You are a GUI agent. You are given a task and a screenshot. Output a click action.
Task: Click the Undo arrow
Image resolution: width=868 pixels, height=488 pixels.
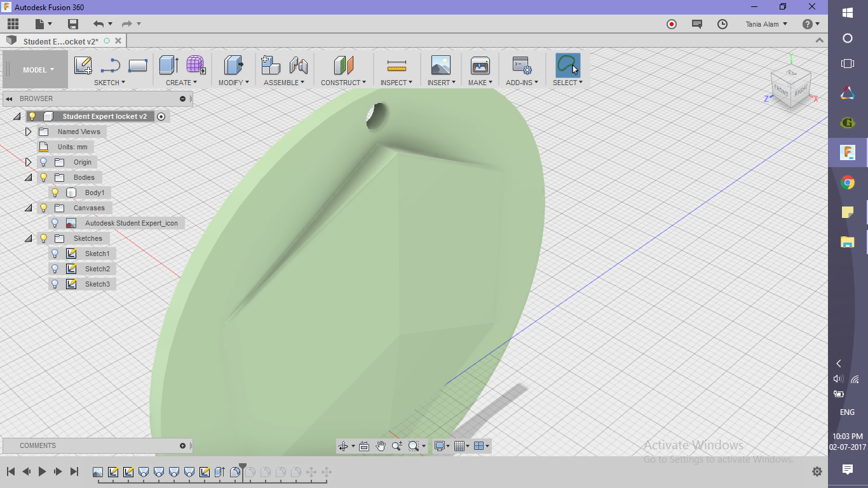98,24
